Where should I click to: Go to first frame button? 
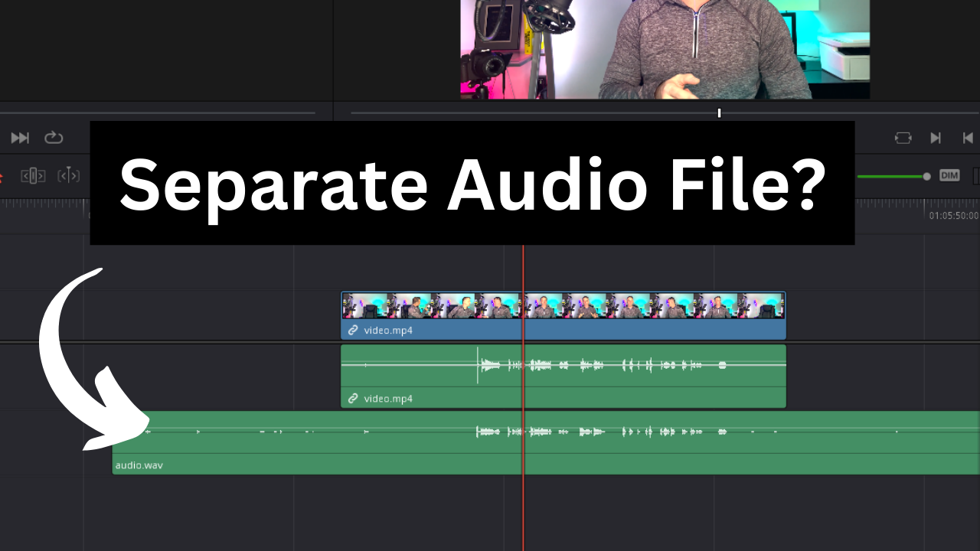tap(968, 138)
